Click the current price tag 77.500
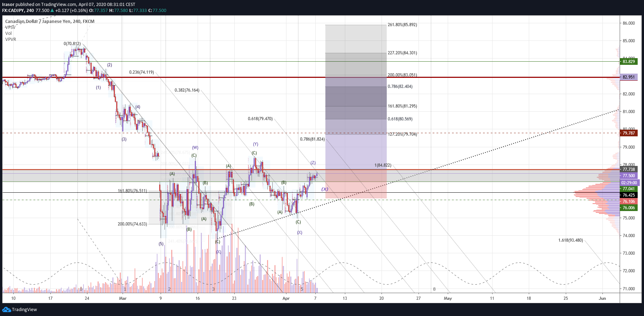644x316 pixels. pyautogui.click(x=628, y=176)
